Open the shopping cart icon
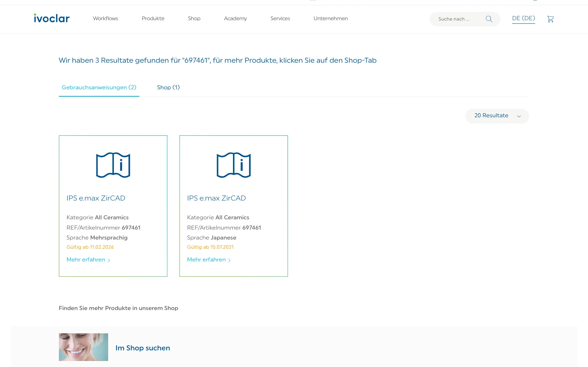The height and width of the screenshot is (367, 588). click(550, 19)
